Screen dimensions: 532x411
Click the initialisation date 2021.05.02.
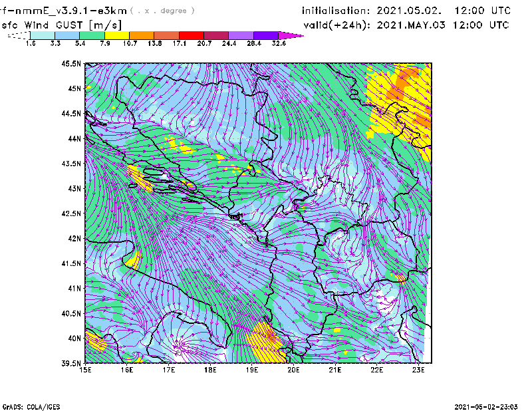[x=409, y=11]
